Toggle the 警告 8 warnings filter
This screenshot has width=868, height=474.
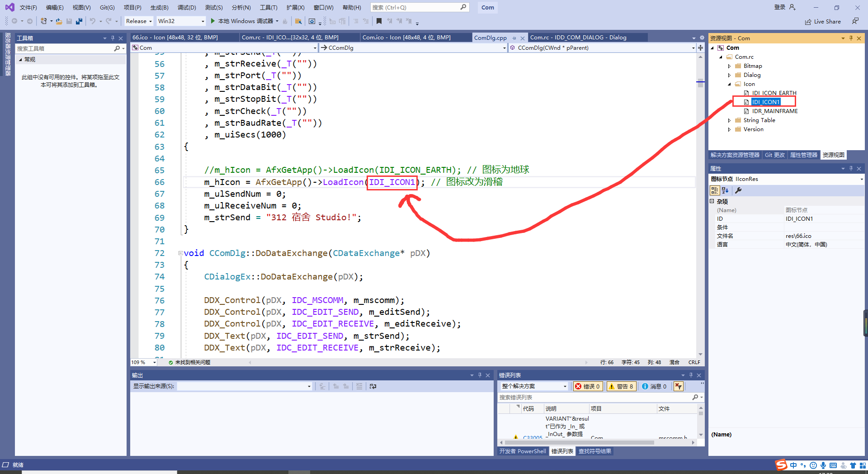621,386
